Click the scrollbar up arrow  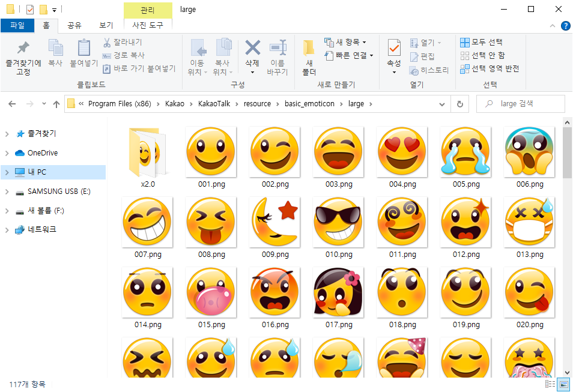(567, 122)
